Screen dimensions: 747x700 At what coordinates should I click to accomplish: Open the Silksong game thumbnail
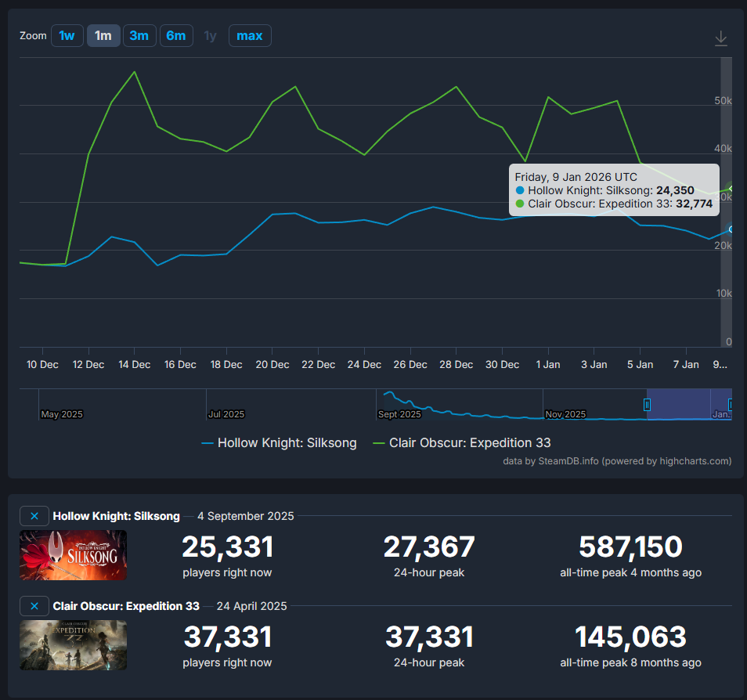(x=73, y=555)
